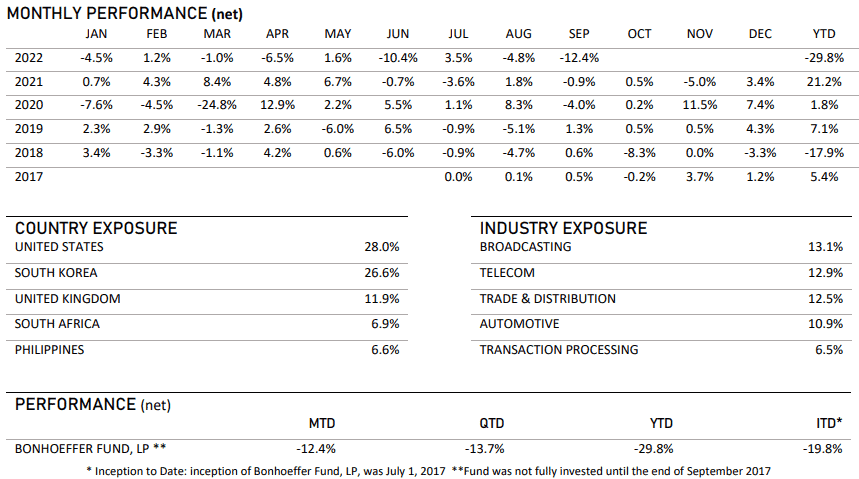Click the SOUTH KOREA 26.6% value
This screenshot has width=859, height=479.
(x=384, y=273)
